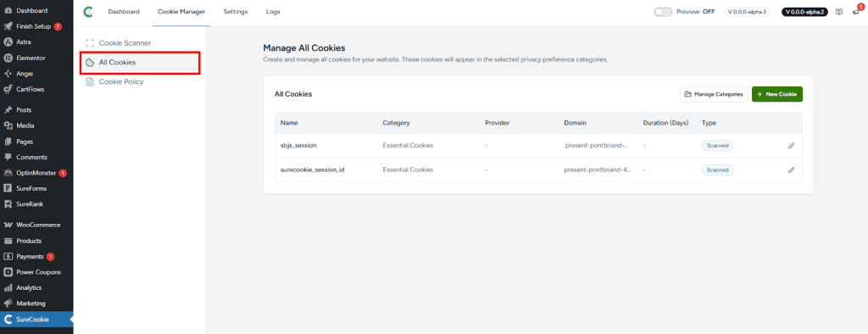The image size is (868, 334).
Task: Click the Payments icon in sidebar
Action: tap(8, 257)
